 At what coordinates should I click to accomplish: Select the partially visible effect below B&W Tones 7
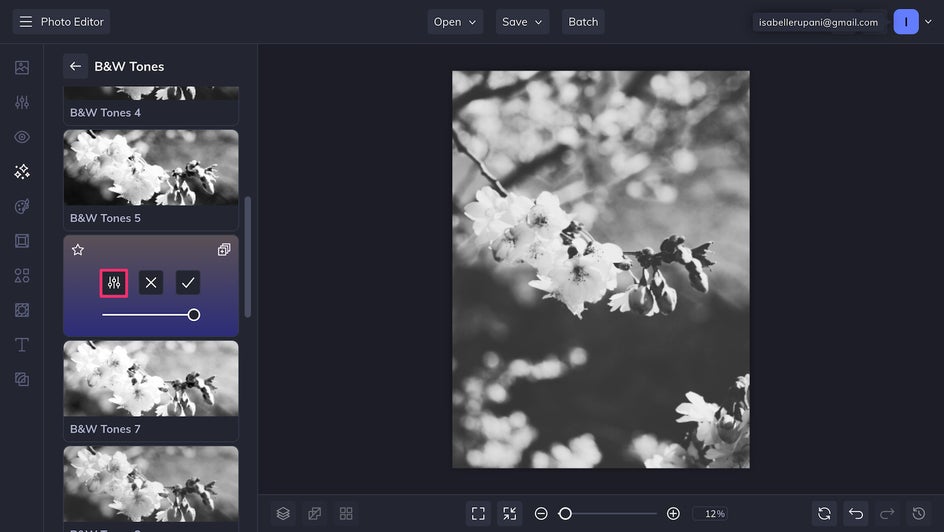[x=151, y=489]
